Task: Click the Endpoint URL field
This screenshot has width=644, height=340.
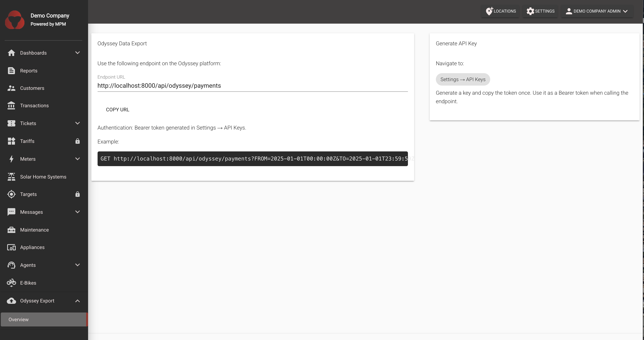Action: pyautogui.click(x=253, y=86)
